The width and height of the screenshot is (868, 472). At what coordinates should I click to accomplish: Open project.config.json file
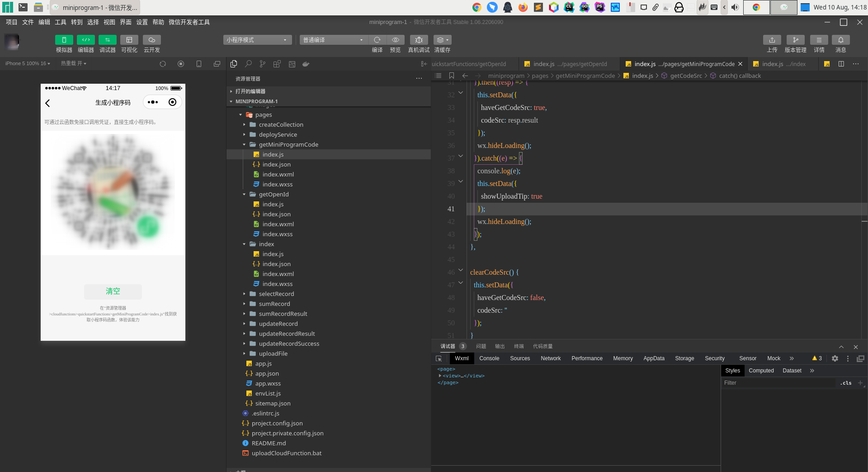pyautogui.click(x=329, y=423)
